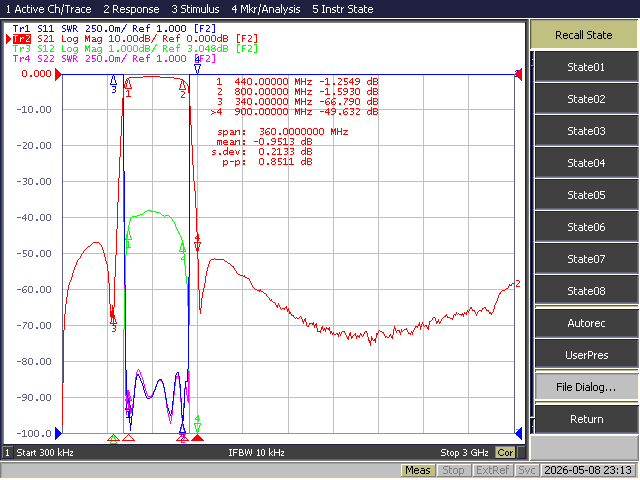Viewport: 640px width, 480px height.
Task: Click the p-p 0.8511 dB statistic
Action: click(x=267, y=162)
